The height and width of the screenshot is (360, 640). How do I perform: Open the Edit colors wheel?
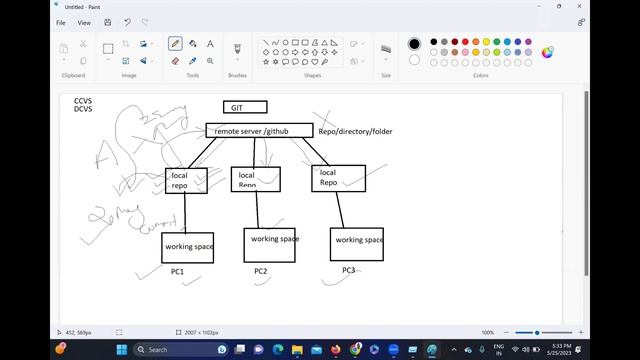pos(547,52)
